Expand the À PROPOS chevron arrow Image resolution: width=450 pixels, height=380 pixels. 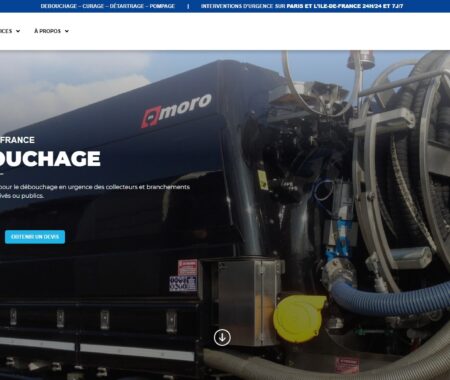point(67,31)
